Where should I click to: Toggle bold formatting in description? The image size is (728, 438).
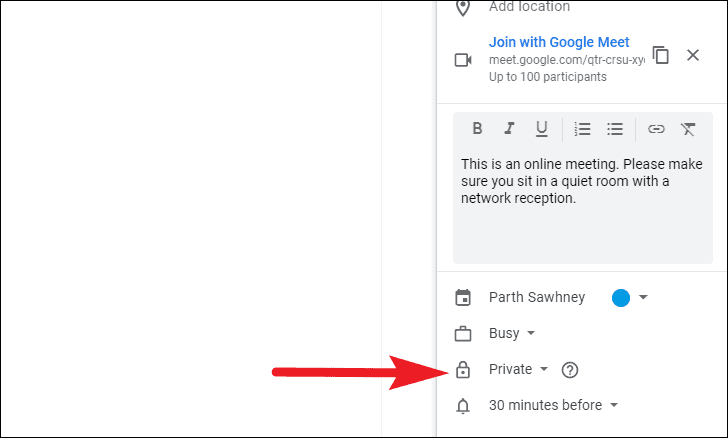[477, 128]
